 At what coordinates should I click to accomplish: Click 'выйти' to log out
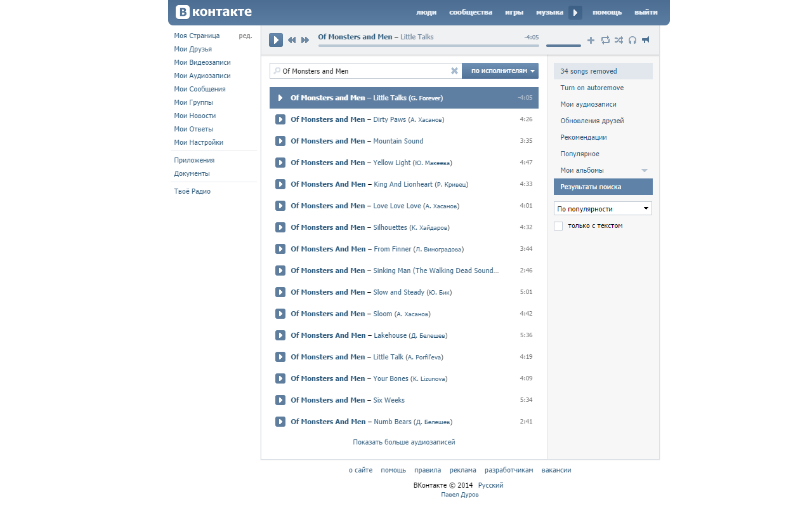(646, 13)
